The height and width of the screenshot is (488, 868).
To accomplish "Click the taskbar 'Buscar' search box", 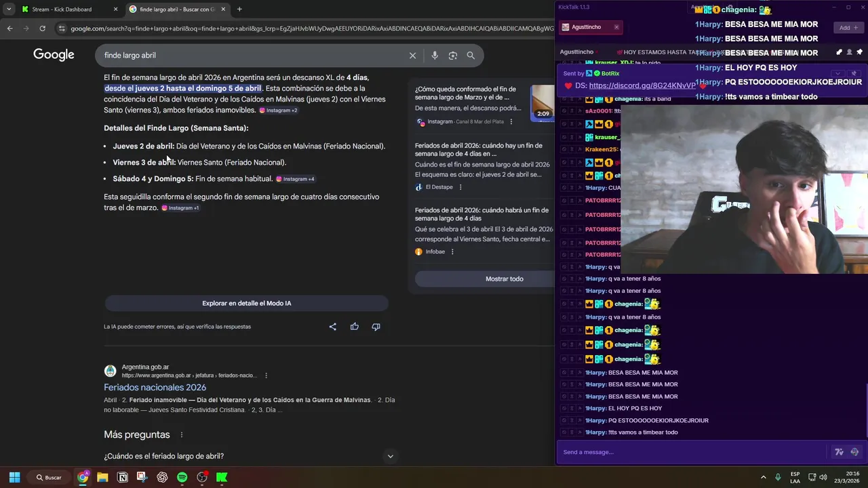I will click(50, 477).
